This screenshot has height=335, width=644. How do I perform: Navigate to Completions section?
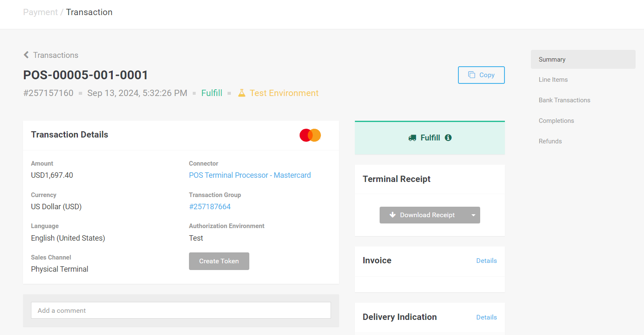point(556,121)
